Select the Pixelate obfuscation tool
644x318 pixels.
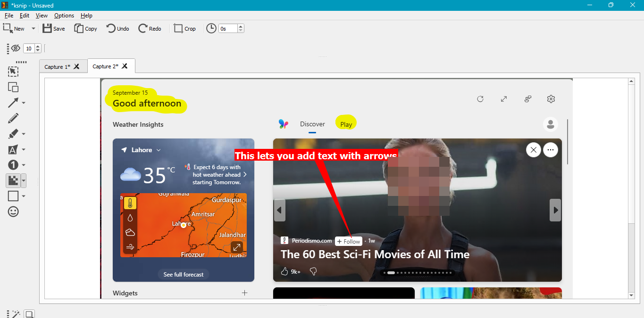(x=13, y=180)
